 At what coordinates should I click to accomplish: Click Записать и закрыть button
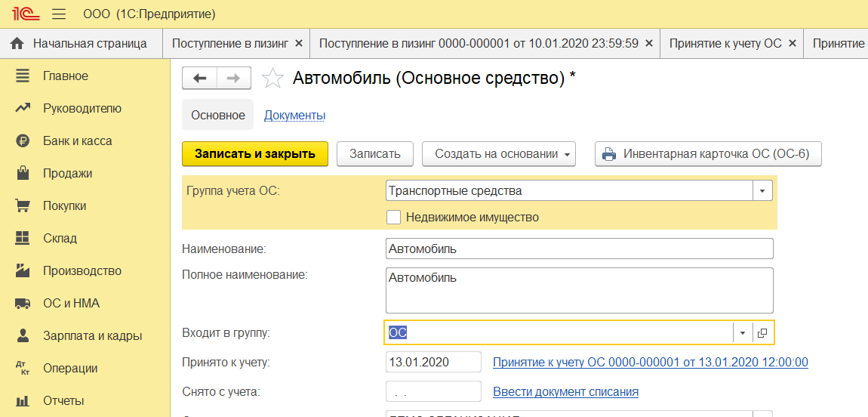point(254,153)
